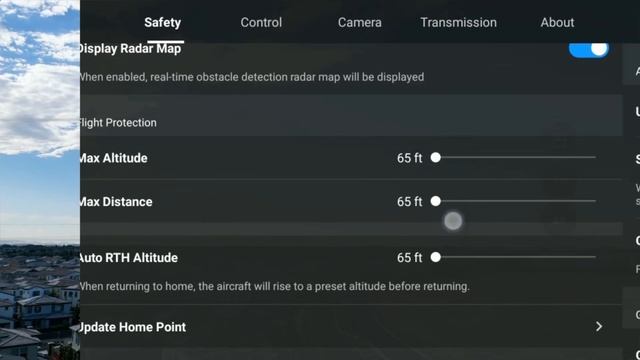
Task: Open the Update Home Point row label
Action: click(133, 327)
